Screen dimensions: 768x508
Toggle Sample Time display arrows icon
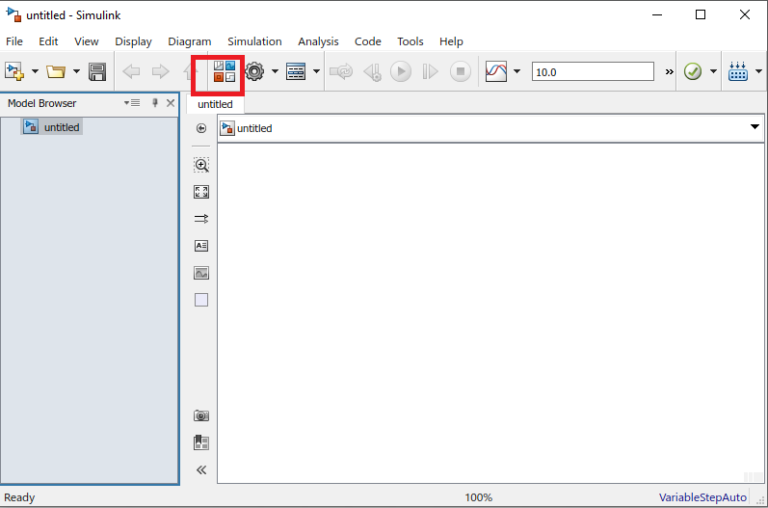pos(201,218)
